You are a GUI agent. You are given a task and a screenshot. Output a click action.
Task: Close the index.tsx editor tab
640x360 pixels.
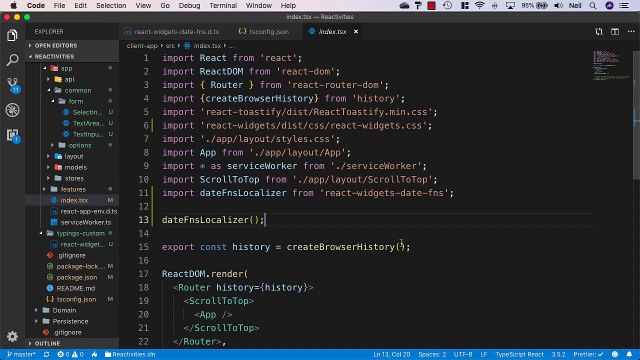356,31
